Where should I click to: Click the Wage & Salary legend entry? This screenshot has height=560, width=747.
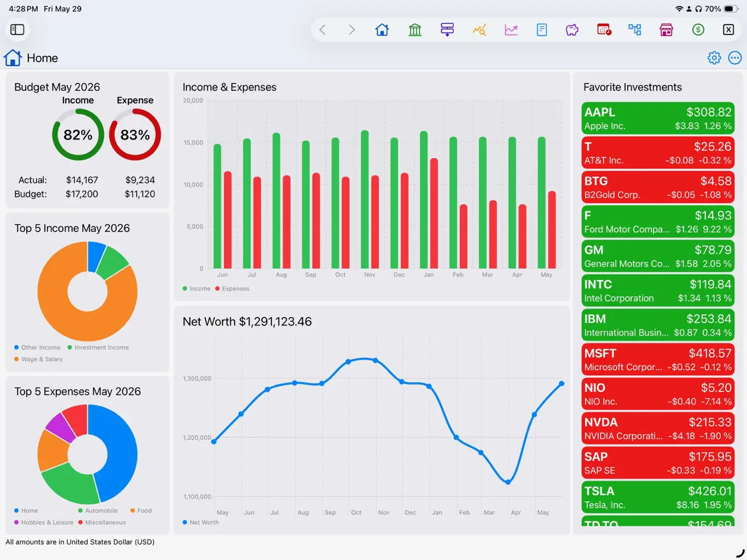coord(38,359)
